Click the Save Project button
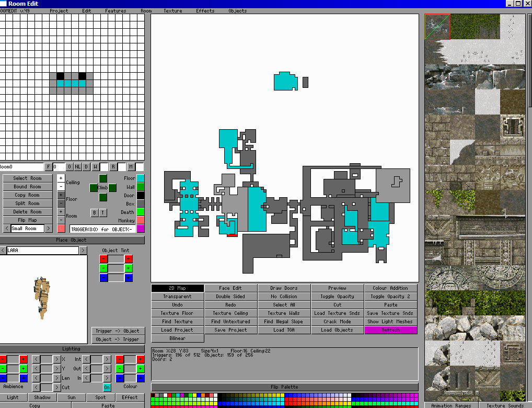This screenshot has height=408, width=532. [230, 330]
